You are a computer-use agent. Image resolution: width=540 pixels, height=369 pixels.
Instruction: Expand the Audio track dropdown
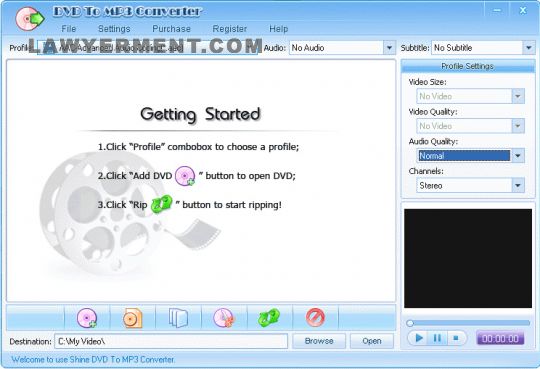point(389,48)
